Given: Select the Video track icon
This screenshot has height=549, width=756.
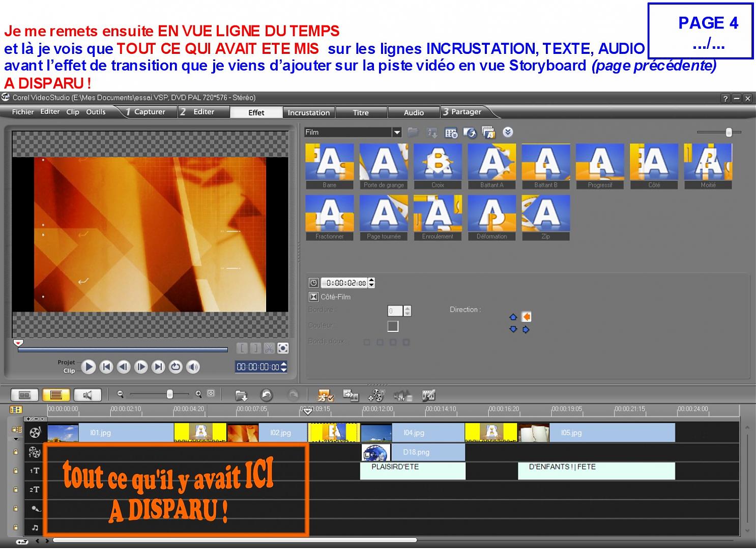Looking at the screenshot, I should 35,433.
